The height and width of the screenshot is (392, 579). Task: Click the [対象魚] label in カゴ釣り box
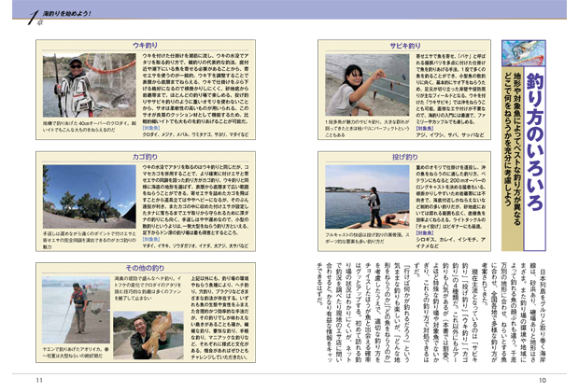[x=151, y=239]
